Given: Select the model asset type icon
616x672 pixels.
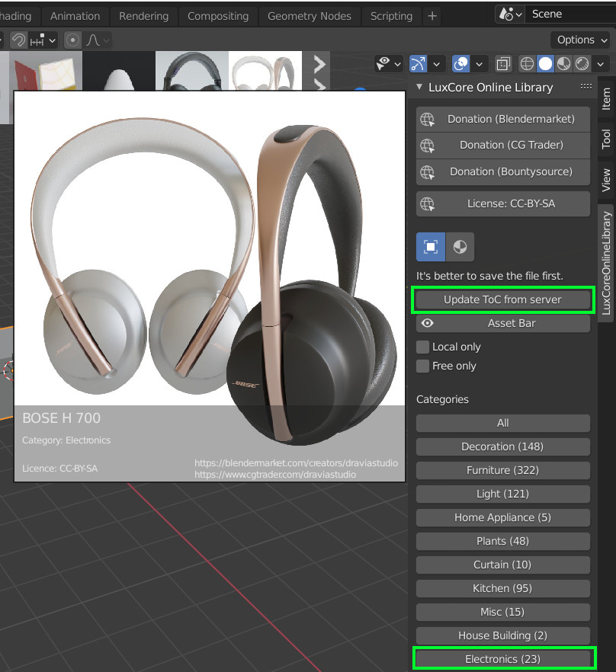Looking at the screenshot, I should pos(431,247).
